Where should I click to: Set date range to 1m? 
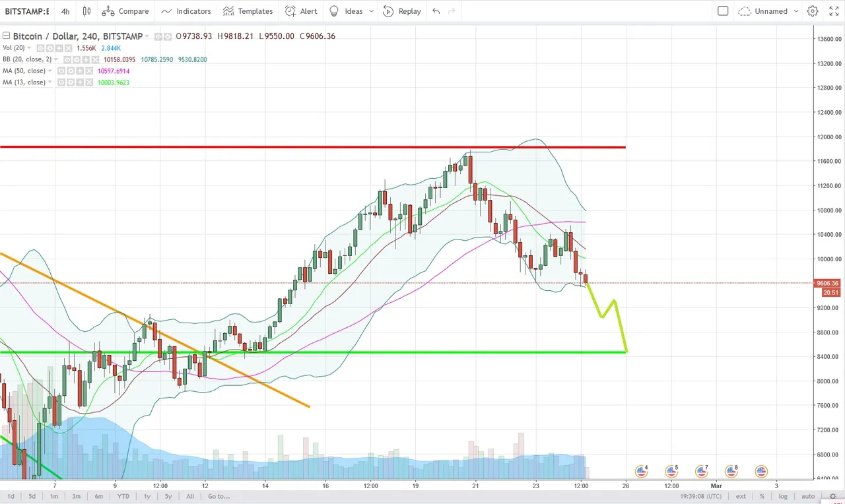(54, 496)
